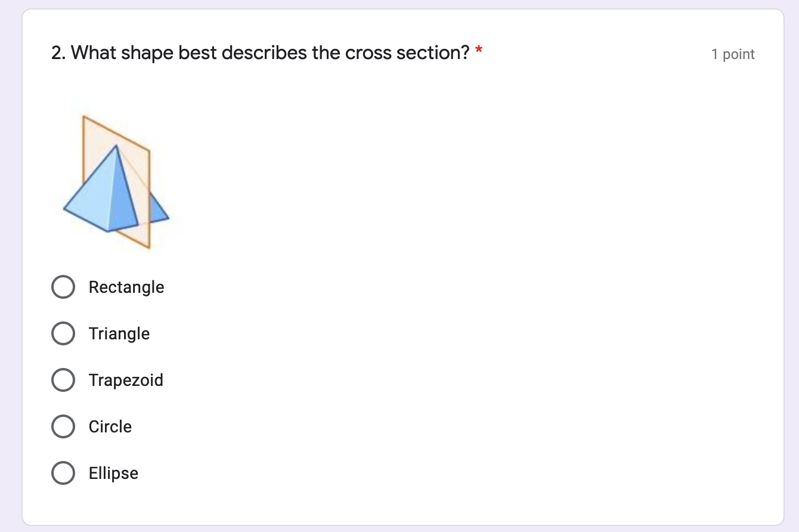Select the Triangle radio button
Image resolution: width=799 pixels, height=532 pixels.
[63, 333]
